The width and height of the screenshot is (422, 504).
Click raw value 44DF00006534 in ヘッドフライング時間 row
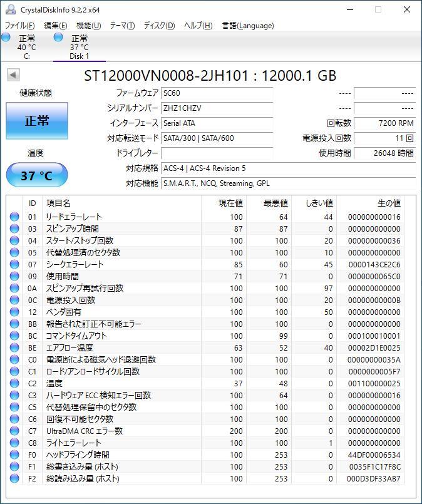pyautogui.click(x=374, y=455)
